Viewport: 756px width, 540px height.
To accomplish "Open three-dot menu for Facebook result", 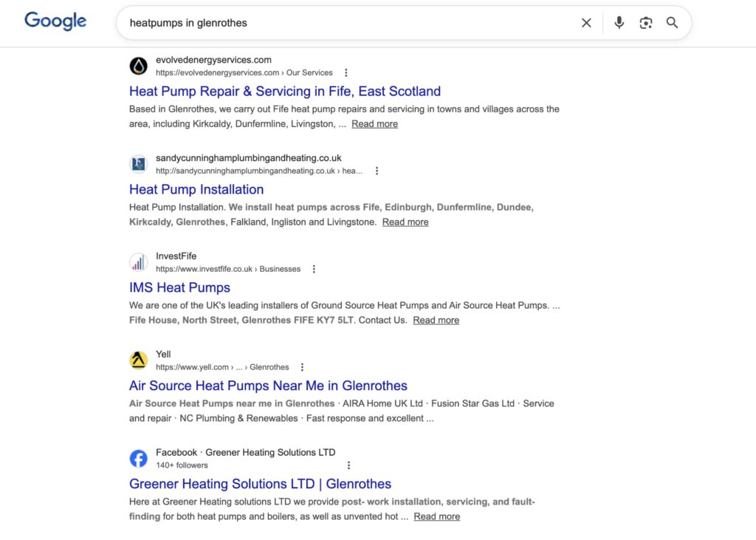I will click(x=348, y=465).
